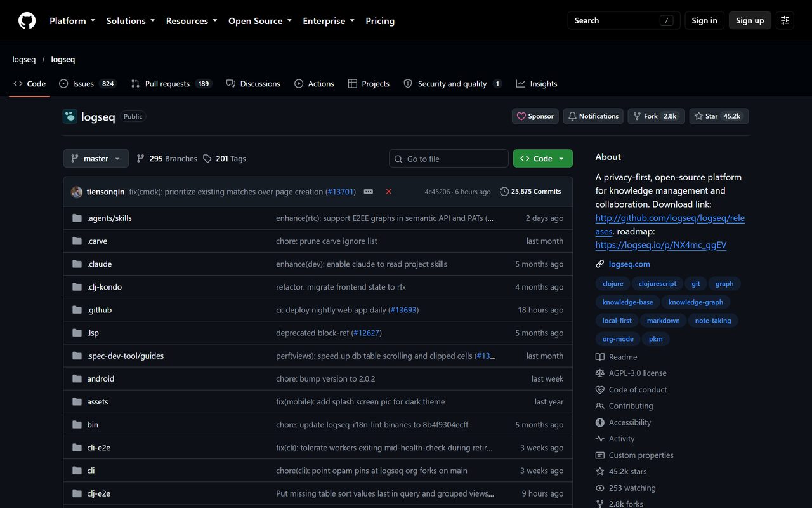
Task: Open tiensonqin's avatar thumbnail
Action: (77, 192)
